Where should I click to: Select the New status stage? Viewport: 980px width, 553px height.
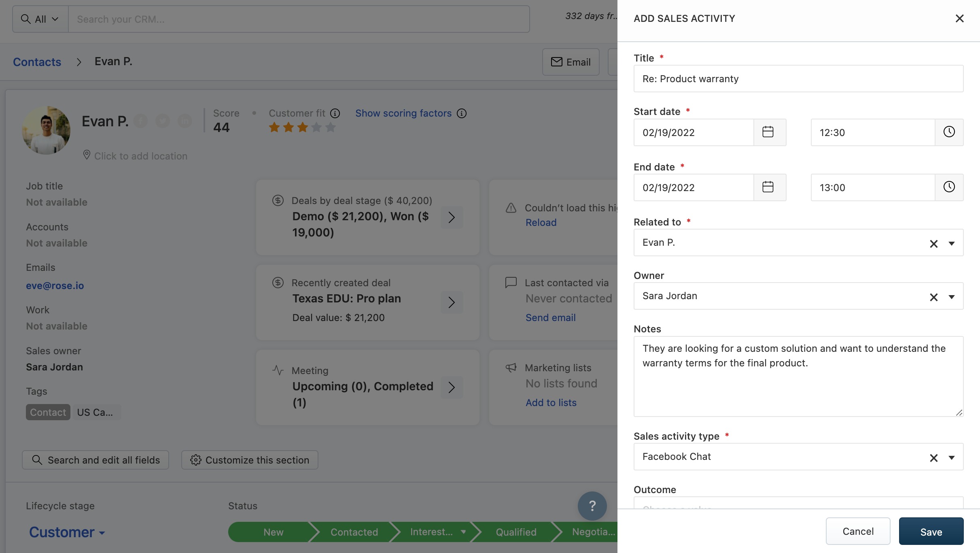click(x=273, y=532)
